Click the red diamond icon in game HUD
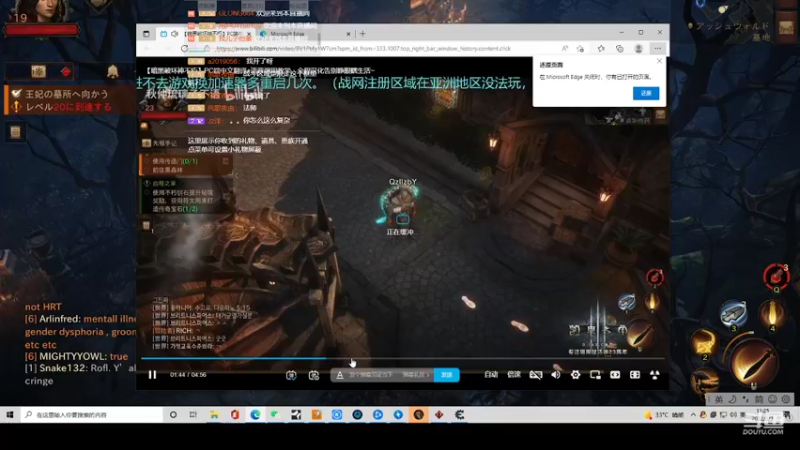This screenshot has height=450, width=800. click(x=65, y=72)
